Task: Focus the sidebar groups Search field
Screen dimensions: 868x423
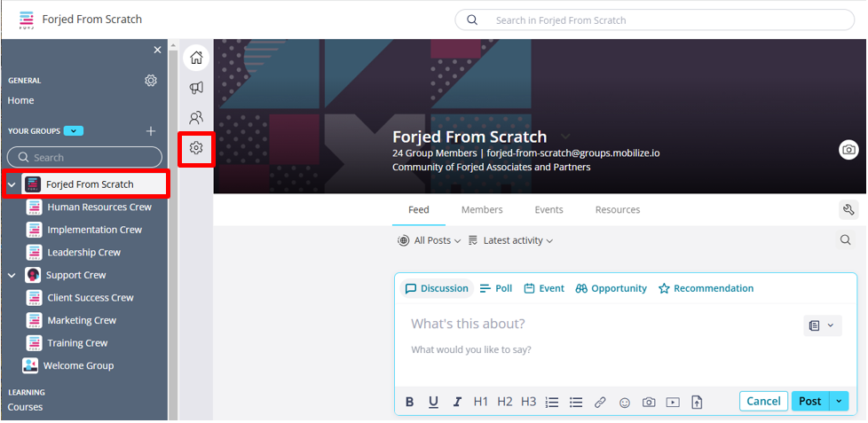Action: point(84,158)
